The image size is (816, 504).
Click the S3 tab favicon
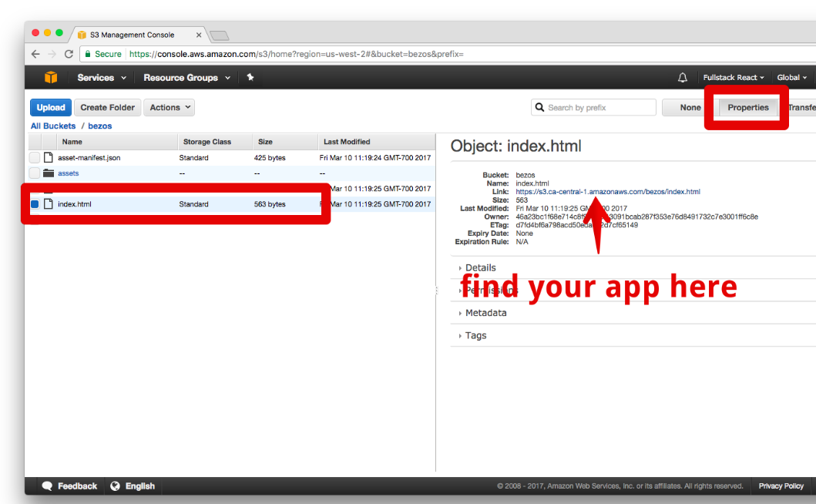point(82,35)
